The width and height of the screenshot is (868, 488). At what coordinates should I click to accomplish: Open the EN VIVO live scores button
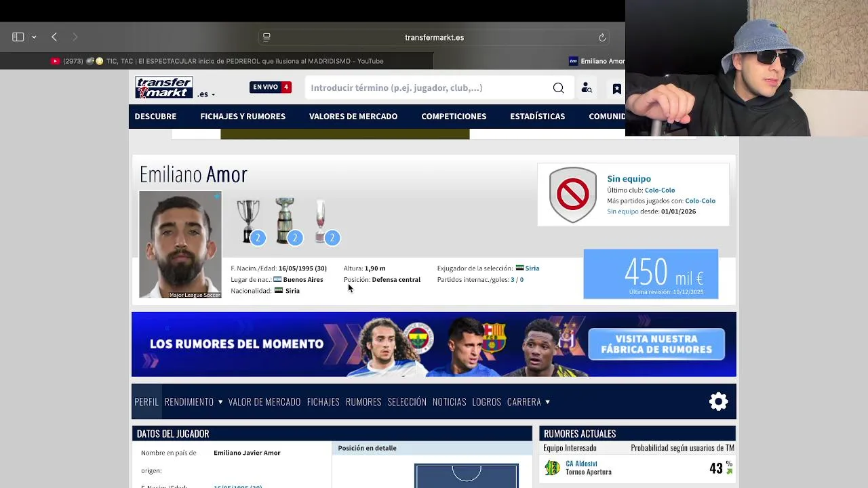pyautogui.click(x=271, y=87)
